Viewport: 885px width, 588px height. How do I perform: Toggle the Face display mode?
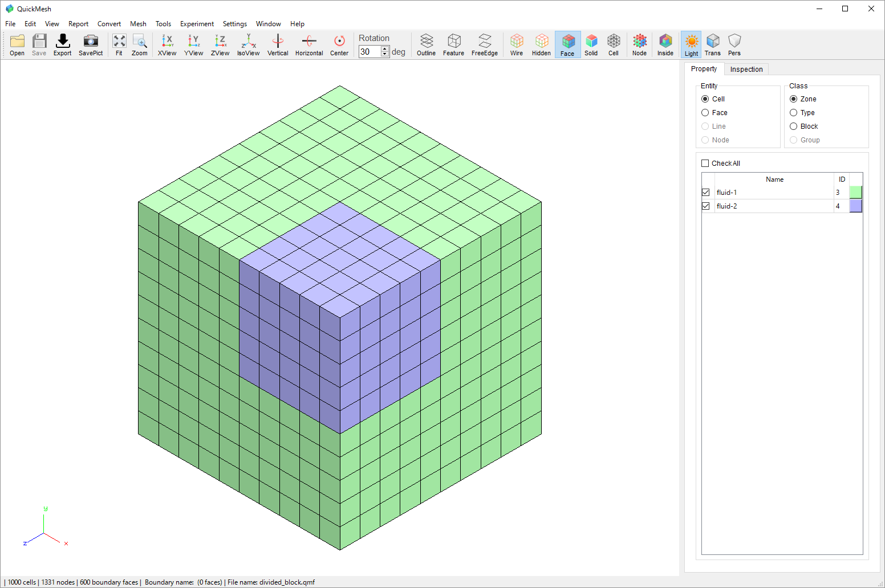click(x=567, y=44)
